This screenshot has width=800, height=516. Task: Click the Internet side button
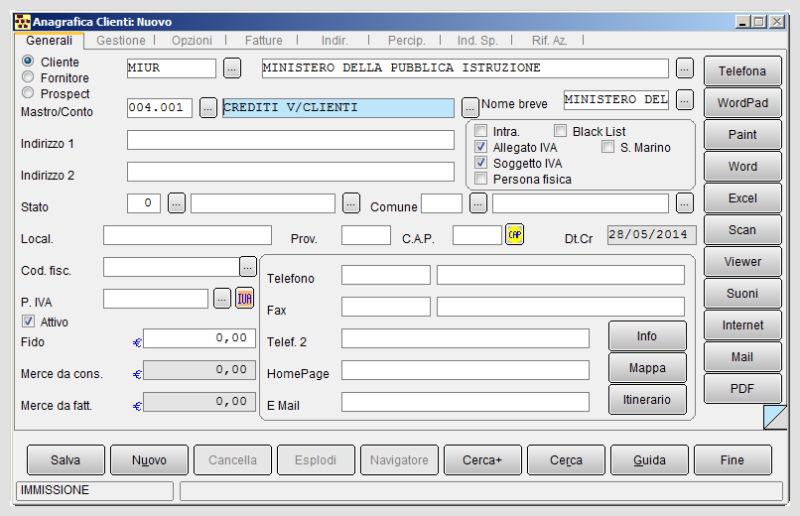[x=742, y=325]
